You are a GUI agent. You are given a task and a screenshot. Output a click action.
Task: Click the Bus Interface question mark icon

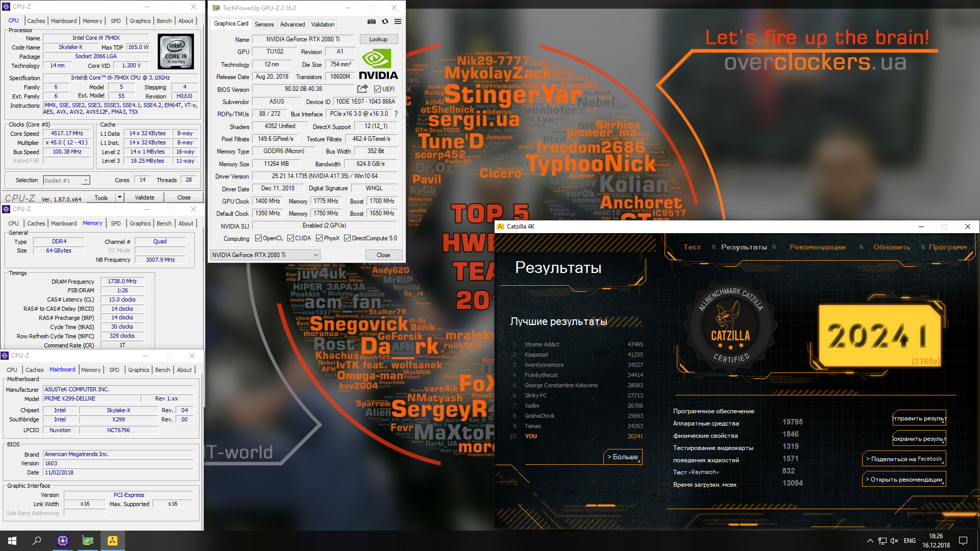(x=396, y=114)
